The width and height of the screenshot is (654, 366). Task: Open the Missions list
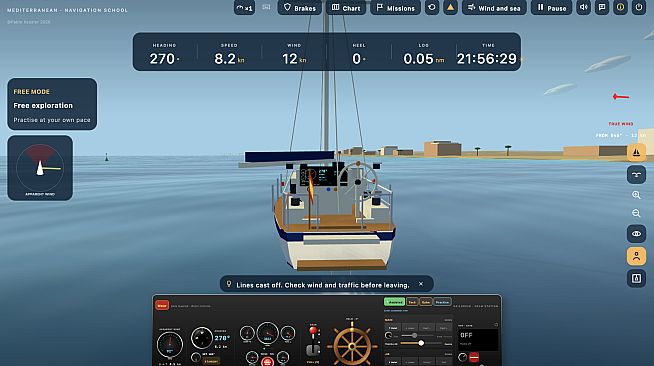pos(395,8)
